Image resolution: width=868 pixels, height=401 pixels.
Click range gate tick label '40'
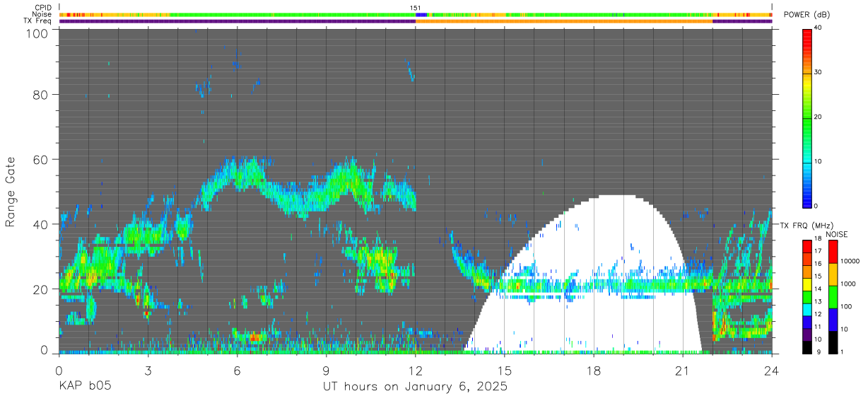41,223
